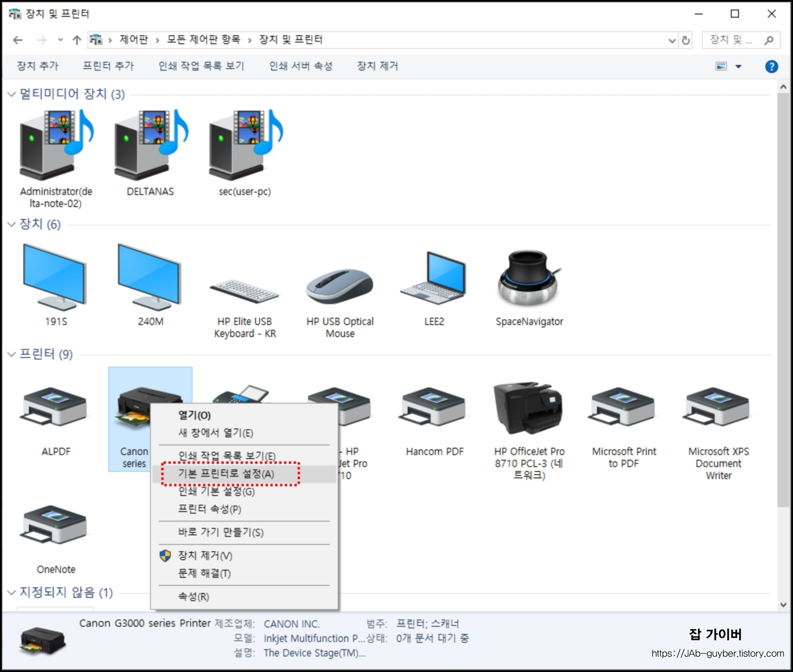Choose 문제 해결(T)

tap(245, 574)
